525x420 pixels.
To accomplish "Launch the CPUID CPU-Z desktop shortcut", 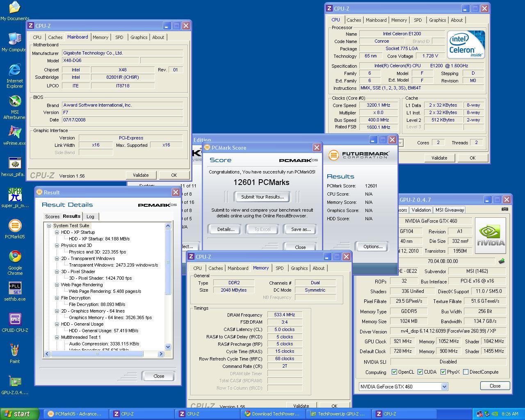I will pos(15,323).
